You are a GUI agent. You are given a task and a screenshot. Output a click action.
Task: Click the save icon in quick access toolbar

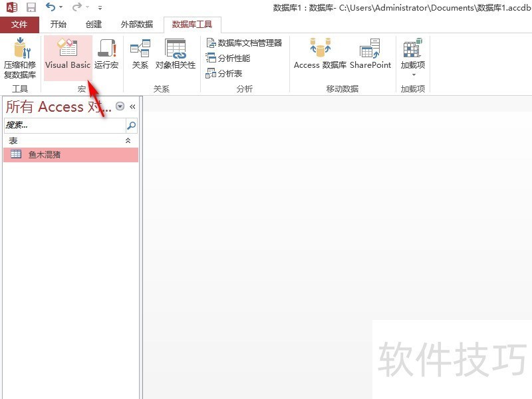tap(31, 7)
